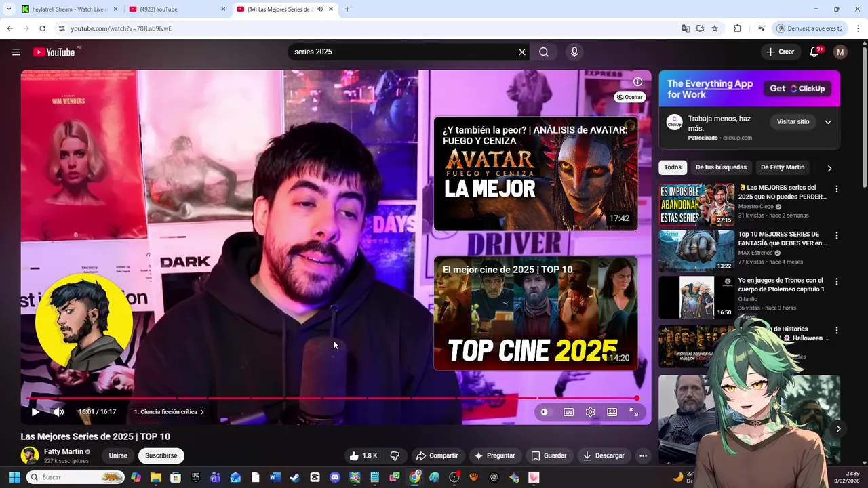Download video with Descargar
The image size is (868, 488).
point(603,455)
